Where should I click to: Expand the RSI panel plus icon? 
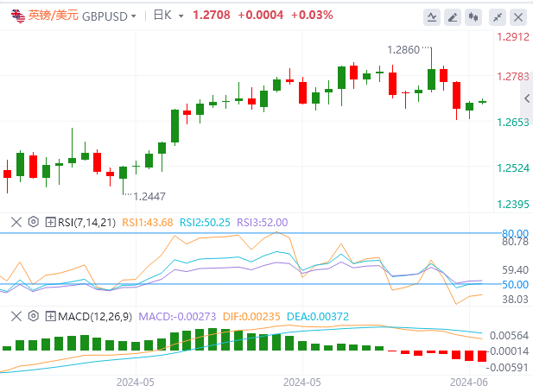[50, 222]
